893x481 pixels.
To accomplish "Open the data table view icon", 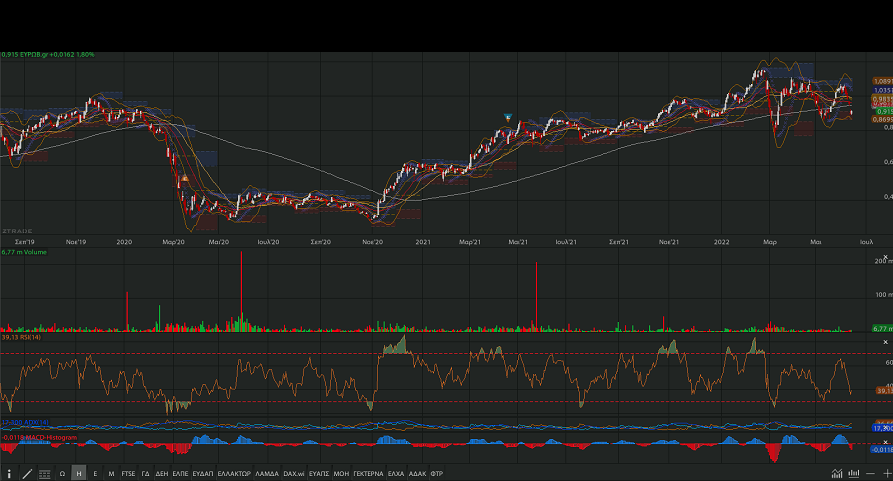I will click(x=44, y=473).
